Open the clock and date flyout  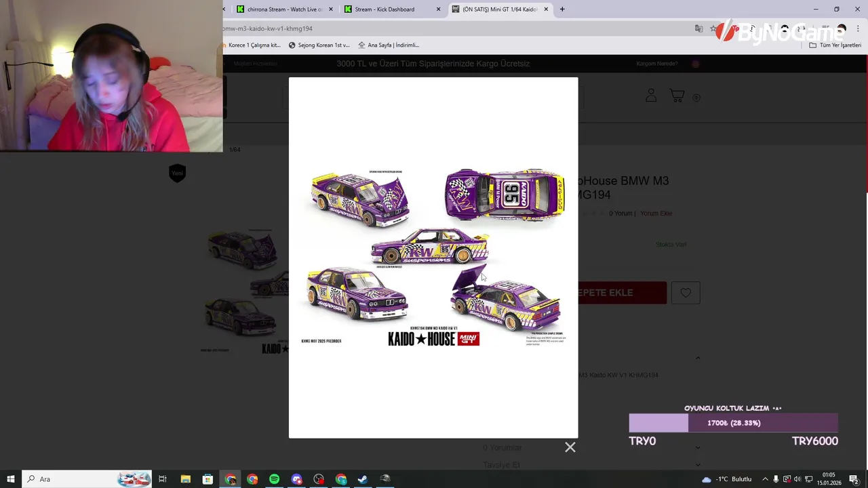829,479
